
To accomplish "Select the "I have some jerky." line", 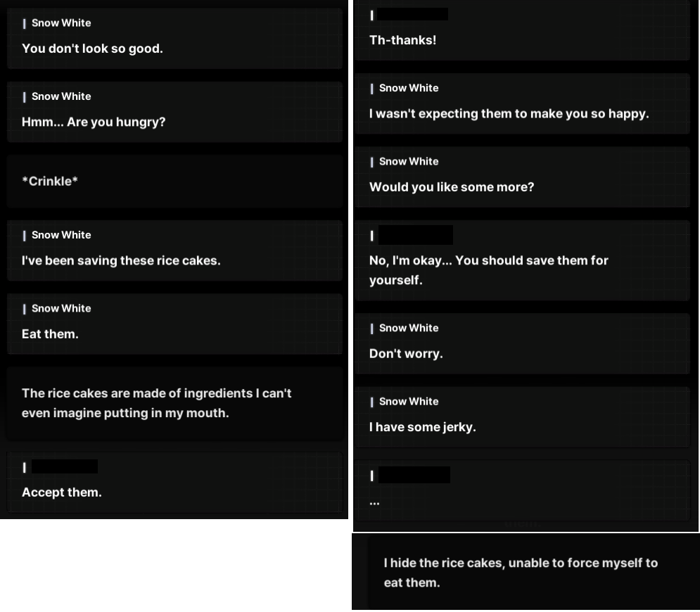I will point(422,427).
